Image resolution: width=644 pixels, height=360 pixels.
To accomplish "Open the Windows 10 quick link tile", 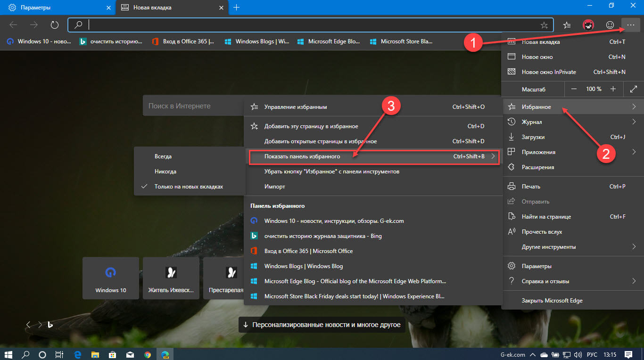I will click(111, 278).
